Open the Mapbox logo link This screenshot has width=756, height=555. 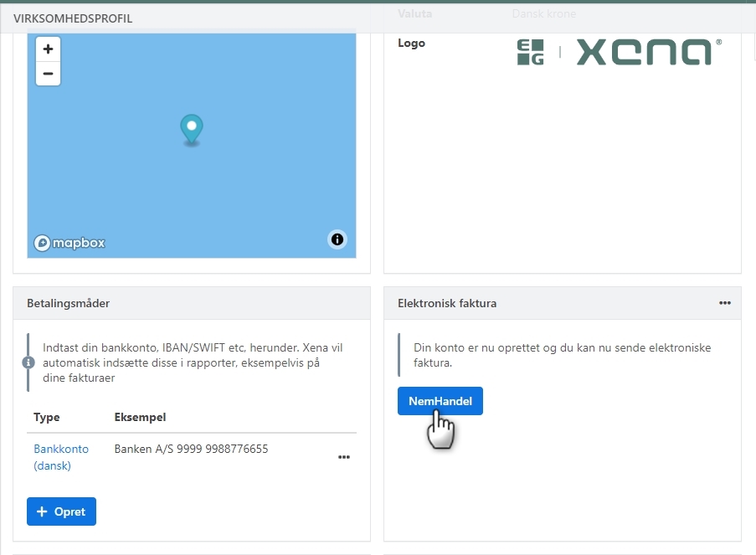click(x=69, y=243)
